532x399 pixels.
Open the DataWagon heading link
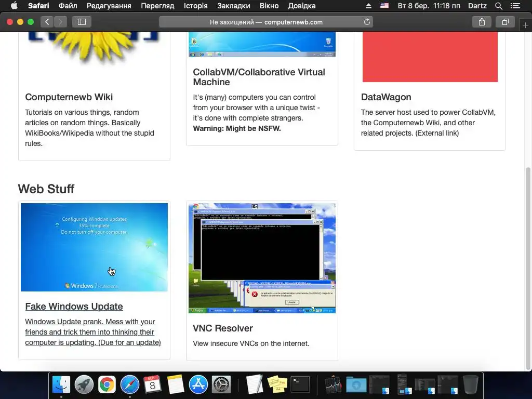pos(386,97)
